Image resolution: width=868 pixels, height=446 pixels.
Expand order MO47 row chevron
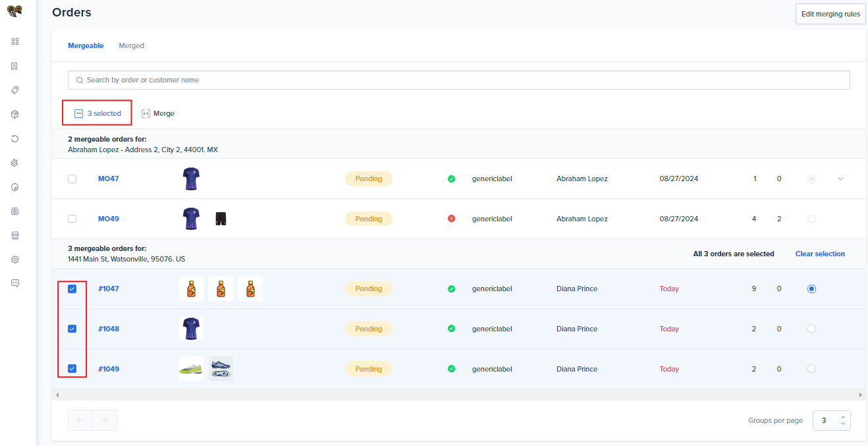point(840,179)
